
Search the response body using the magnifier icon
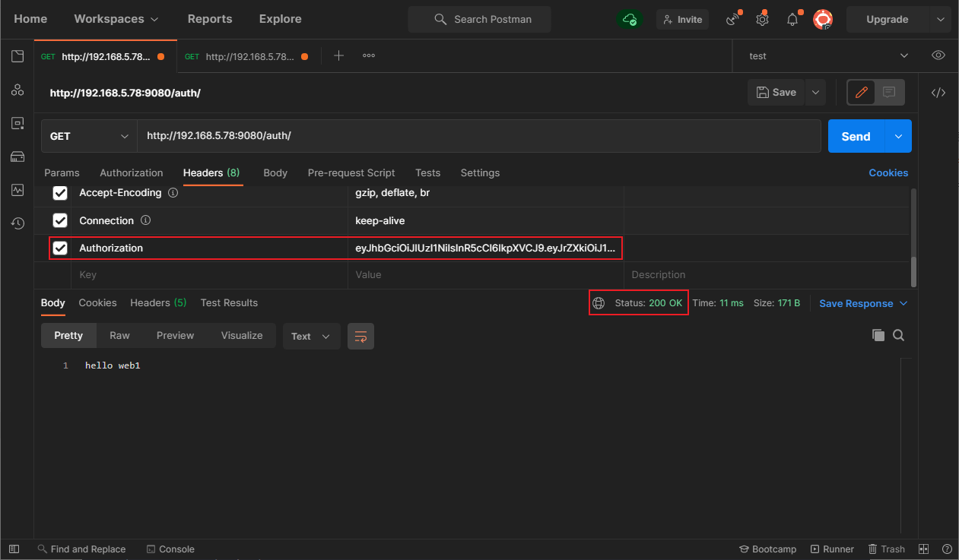point(898,335)
